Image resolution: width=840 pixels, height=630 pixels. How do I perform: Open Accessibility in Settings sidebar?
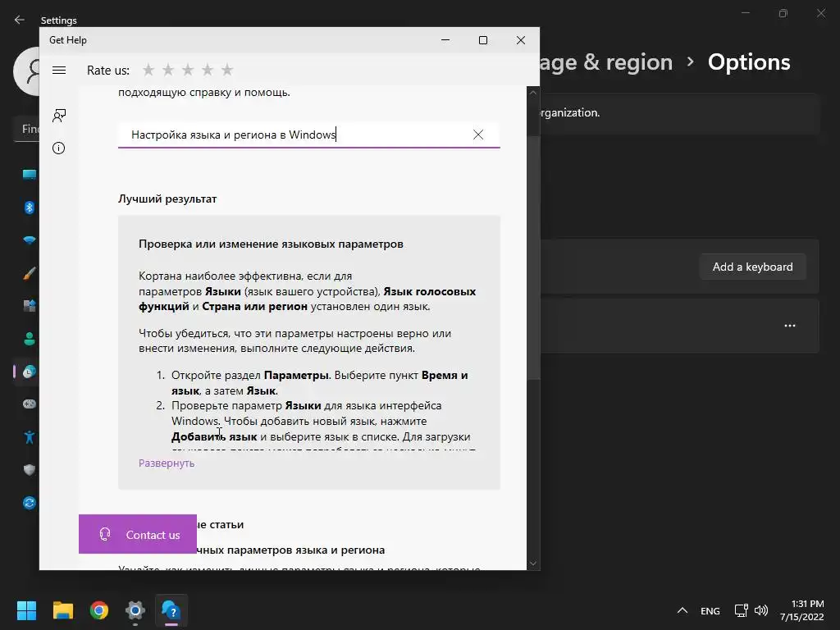tap(30, 437)
